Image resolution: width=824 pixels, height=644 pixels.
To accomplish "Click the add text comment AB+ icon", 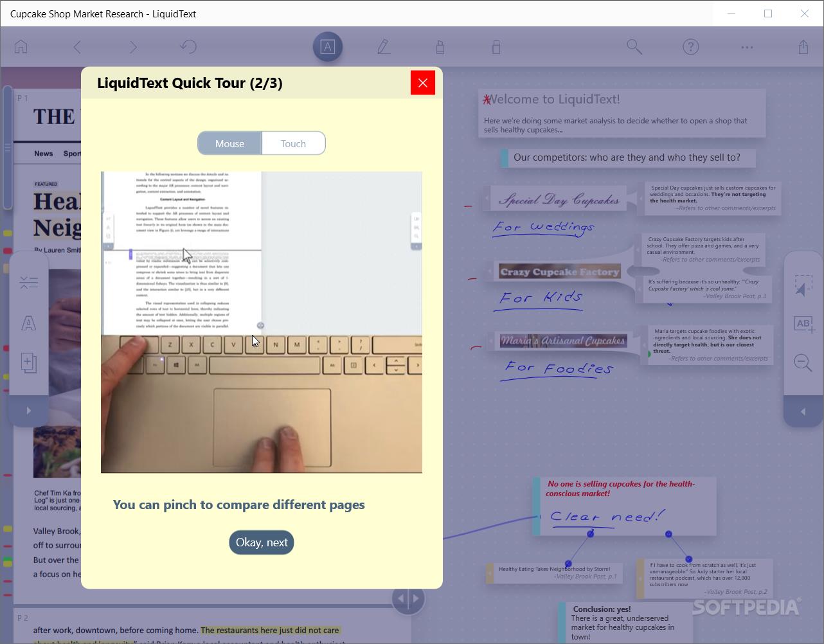I will point(804,324).
